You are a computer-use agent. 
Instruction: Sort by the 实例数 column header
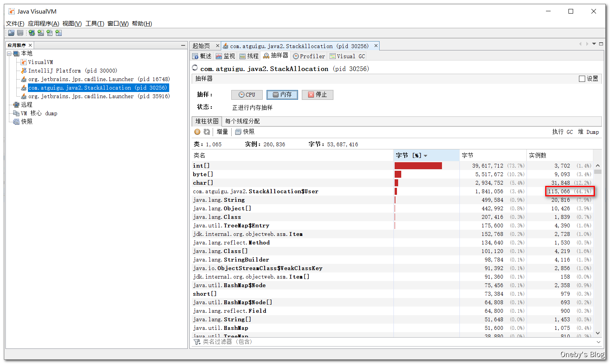(x=560, y=155)
